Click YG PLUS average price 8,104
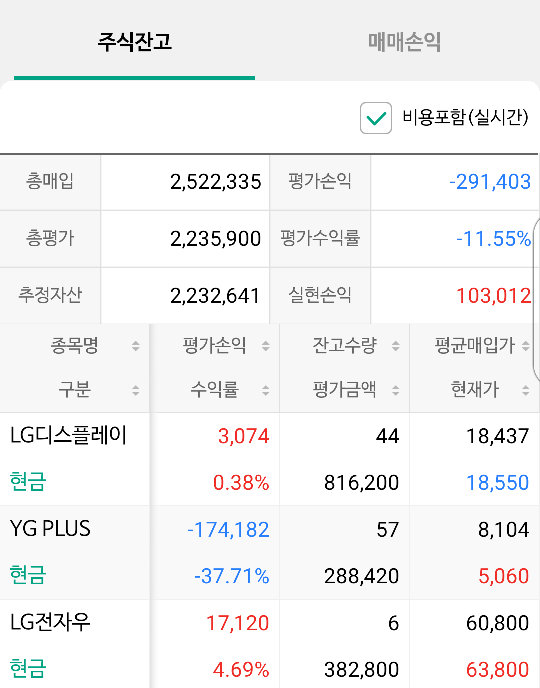 [x=504, y=530]
